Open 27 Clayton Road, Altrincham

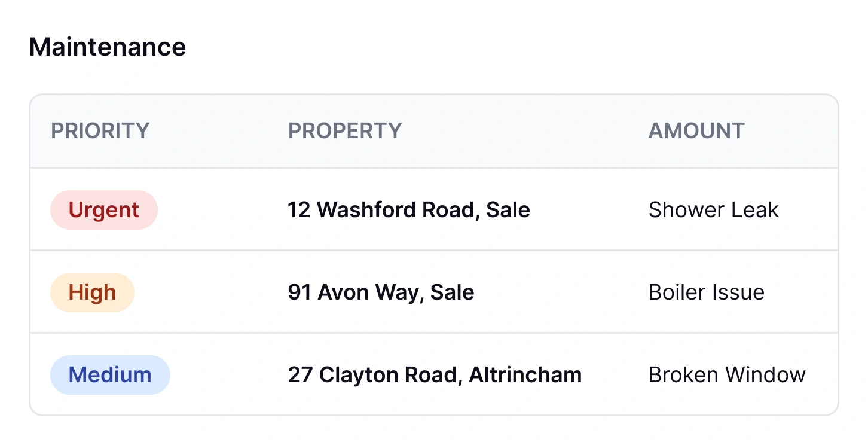point(435,374)
